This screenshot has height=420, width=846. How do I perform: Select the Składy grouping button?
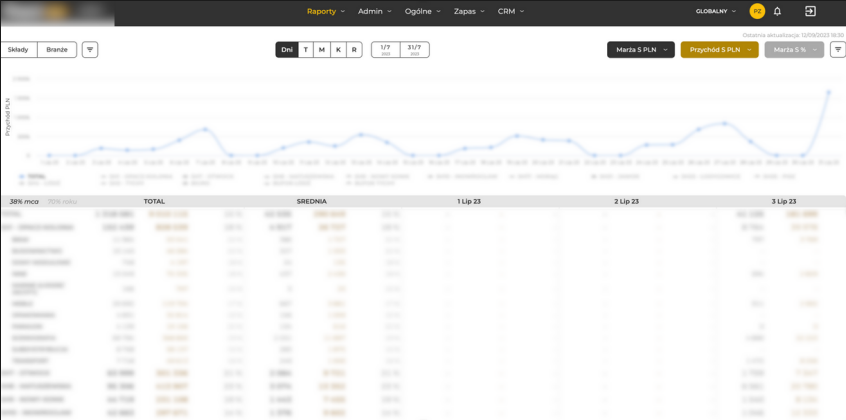(18, 49)
